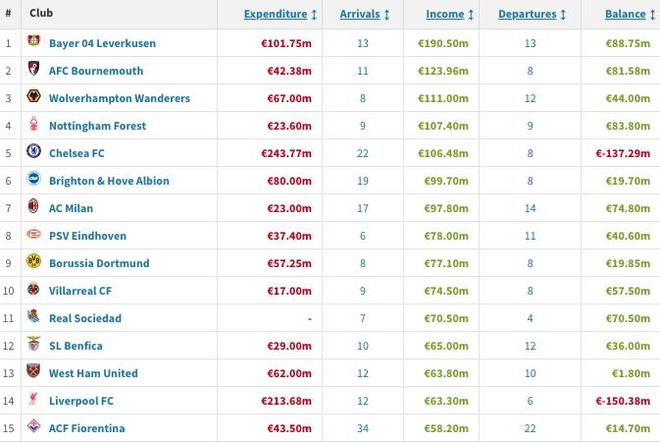Click the AFC Bournemouth club crest
Image resolution: width=660 pixels, height=443 pixels.
(33, 71)
